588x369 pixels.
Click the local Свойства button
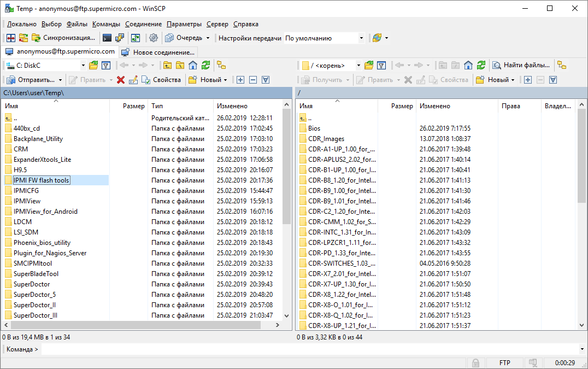pyautogui.click(x=161, y=80)
